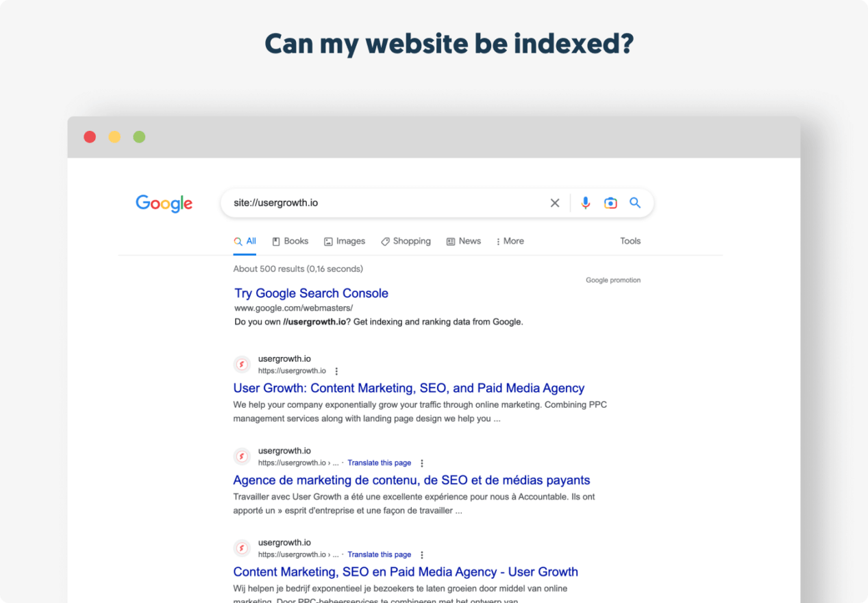Open options for usergrowth.io homepage result
Screen dimensions: 868x603
pos(336,371)
